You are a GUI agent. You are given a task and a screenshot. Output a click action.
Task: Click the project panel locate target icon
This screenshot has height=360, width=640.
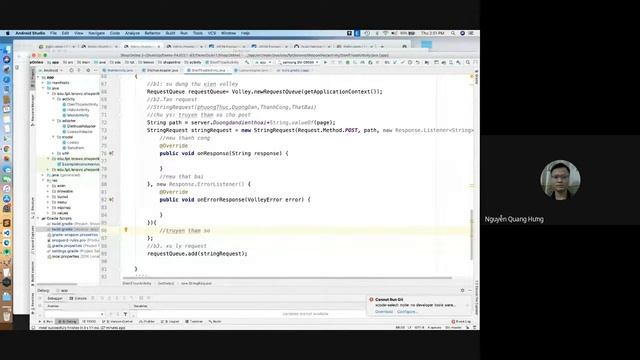[71, 70]
